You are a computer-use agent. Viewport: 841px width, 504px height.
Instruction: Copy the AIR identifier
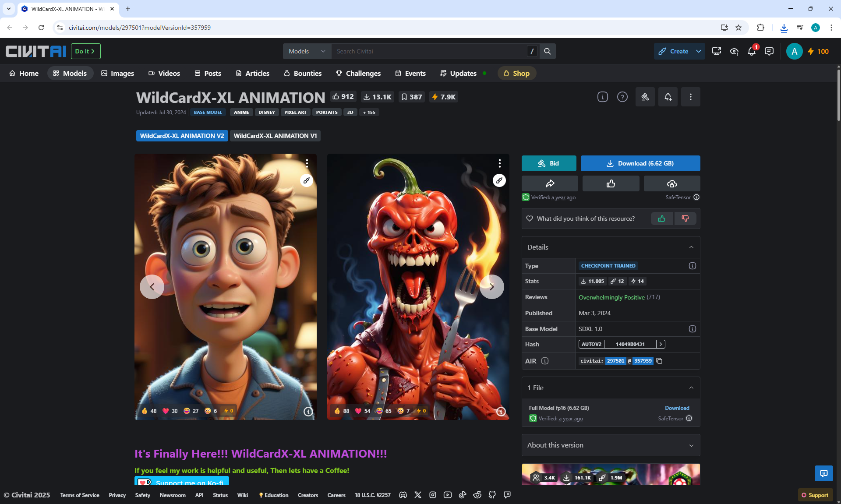click(x=659, y=361)
